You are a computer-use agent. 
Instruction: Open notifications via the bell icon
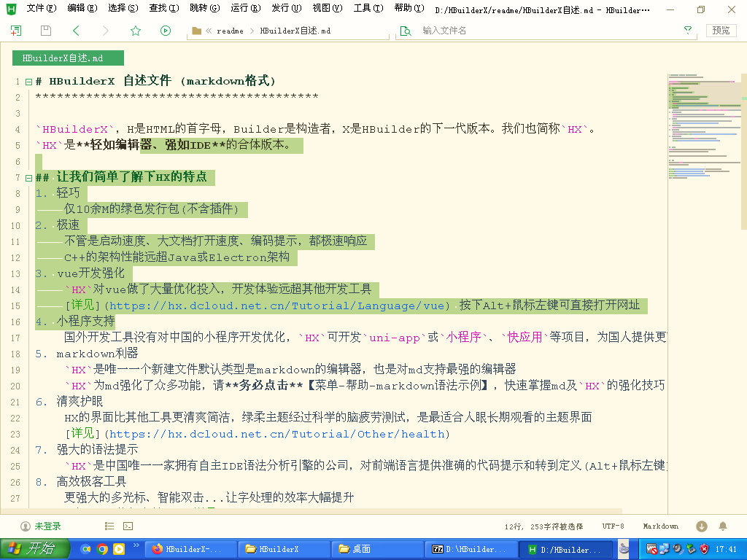[x=723, y=526]
